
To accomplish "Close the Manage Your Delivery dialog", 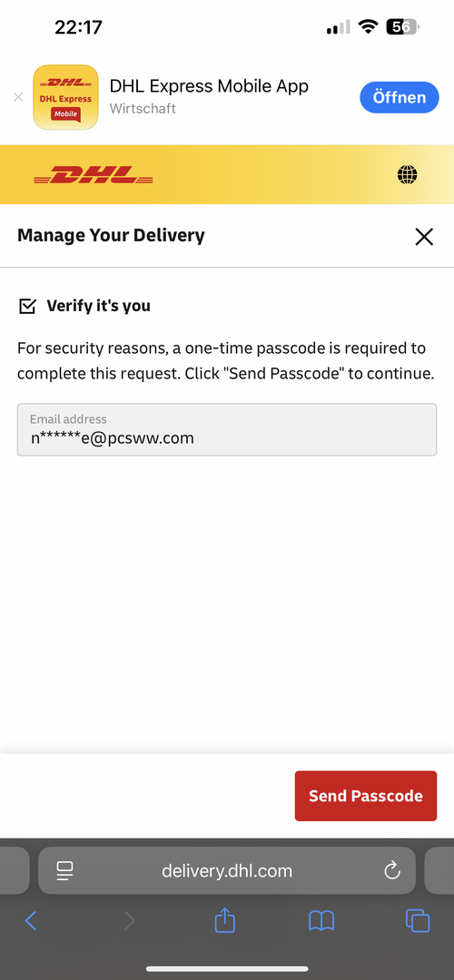I will [x=424, y=236].
